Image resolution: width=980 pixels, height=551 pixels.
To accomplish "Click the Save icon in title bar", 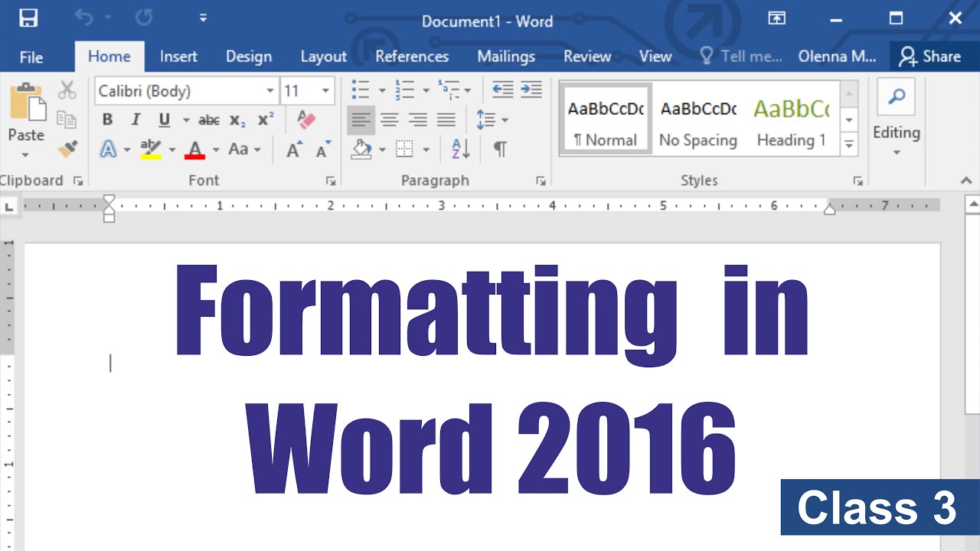I will pyautogui.click(x=28, y=18).
